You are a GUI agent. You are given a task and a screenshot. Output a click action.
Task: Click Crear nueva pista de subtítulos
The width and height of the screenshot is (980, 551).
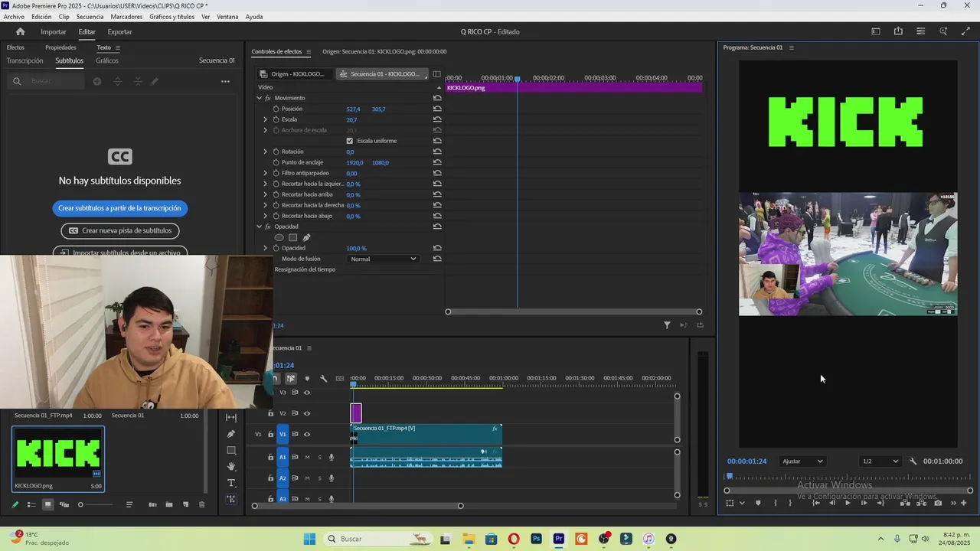coord(120,230)
